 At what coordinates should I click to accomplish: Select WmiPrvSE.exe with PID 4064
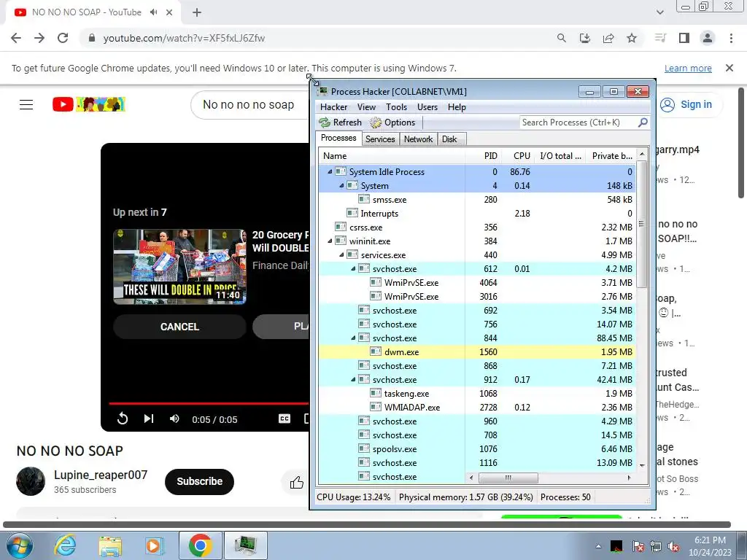(x=477, y=283)
